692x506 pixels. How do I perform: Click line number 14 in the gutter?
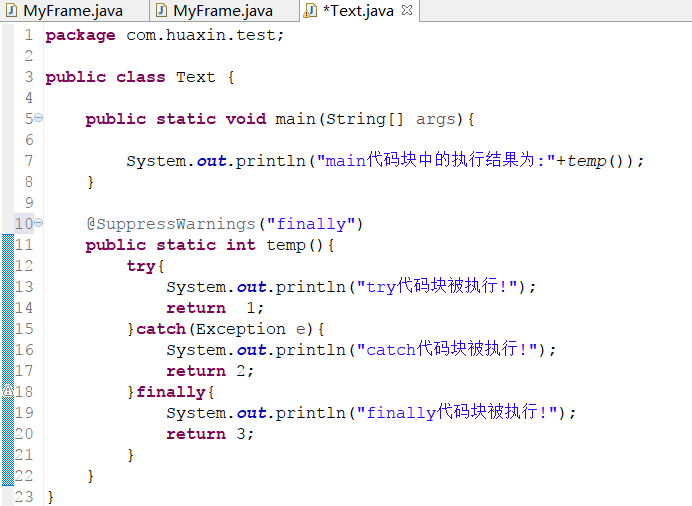click(x=24, y=307)
